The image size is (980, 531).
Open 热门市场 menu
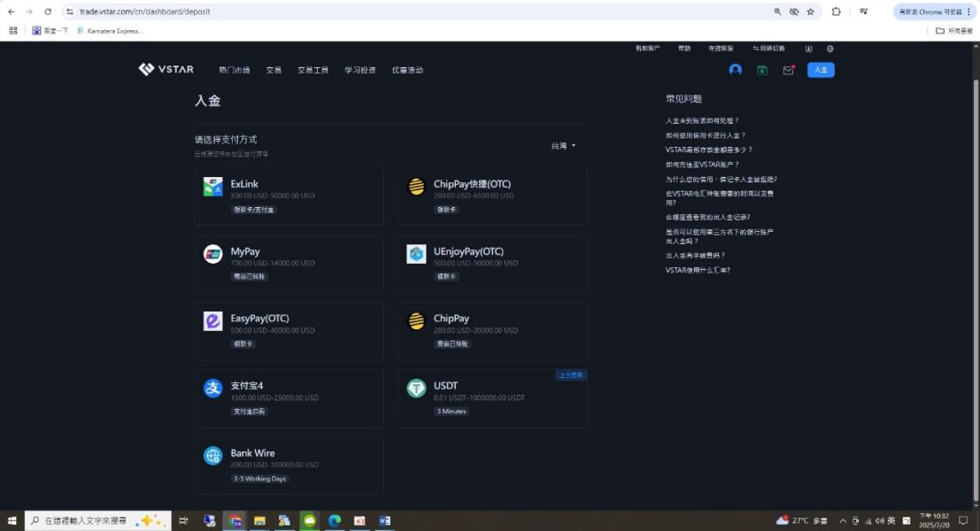(235, 70)
